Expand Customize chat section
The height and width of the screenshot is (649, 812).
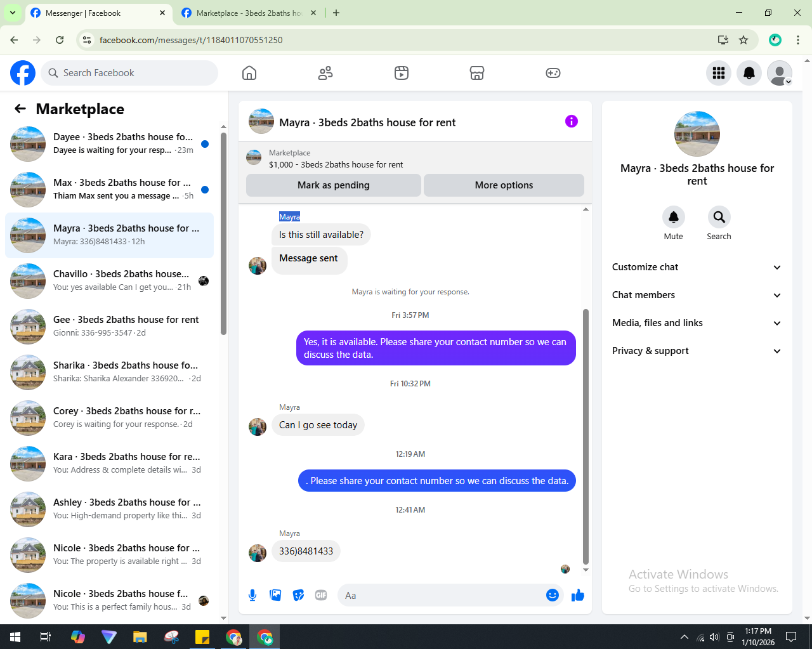click(x=697, y=267)
